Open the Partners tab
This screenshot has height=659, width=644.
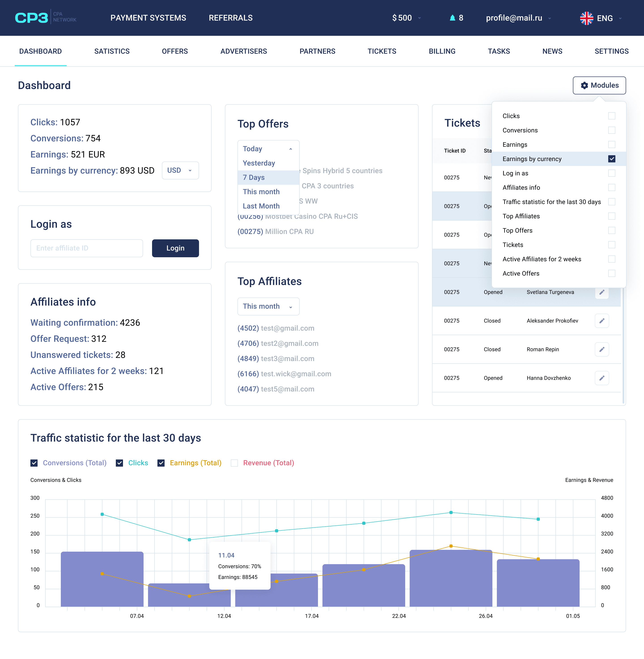[x=317, y=51]
